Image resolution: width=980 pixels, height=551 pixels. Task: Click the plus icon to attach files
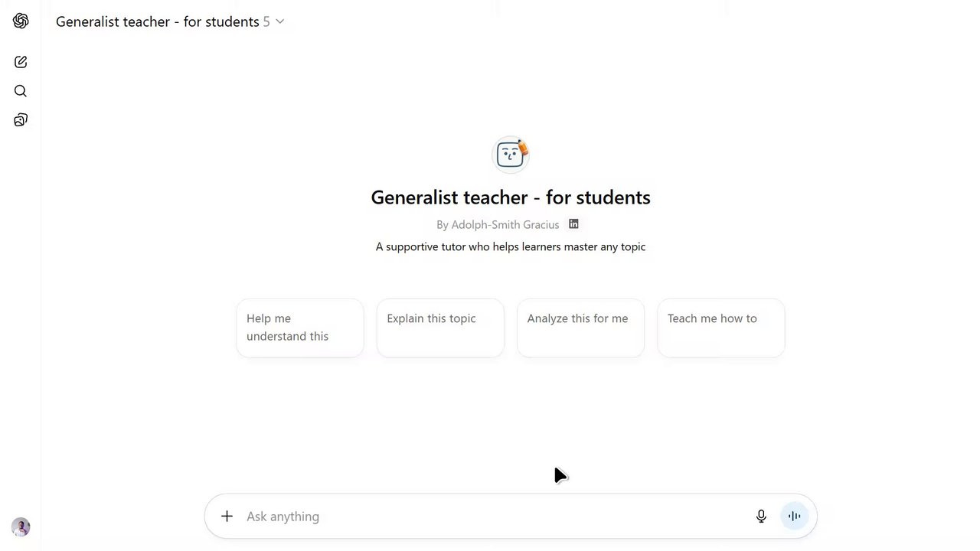227,517
